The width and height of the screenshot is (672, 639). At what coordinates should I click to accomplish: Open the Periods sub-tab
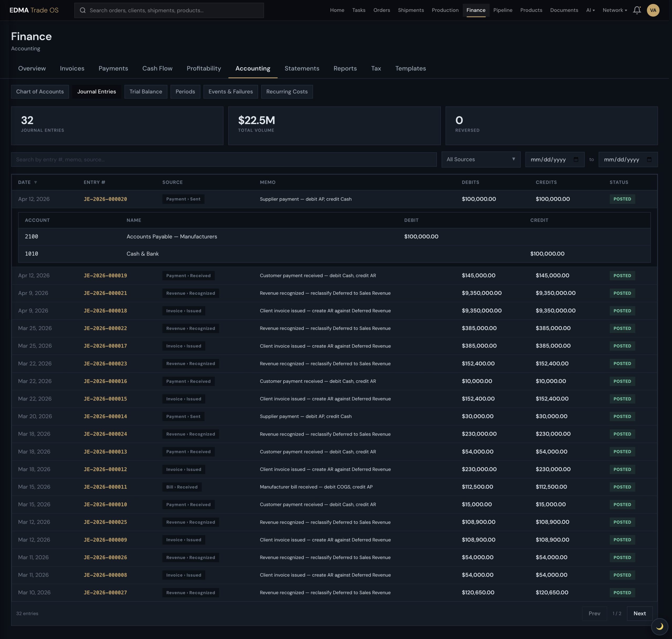pos(185,92)
